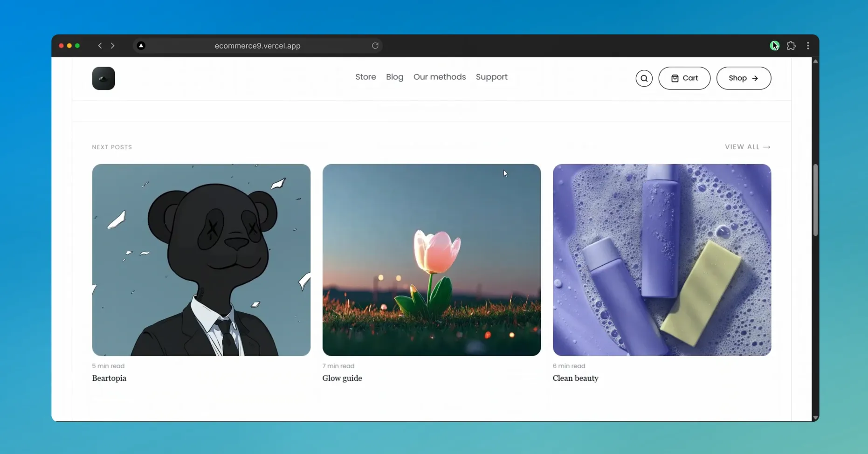Reload the page using refresh icon
Image resolution: width=868 pixels, height=454 pixels.
point(375,46)
